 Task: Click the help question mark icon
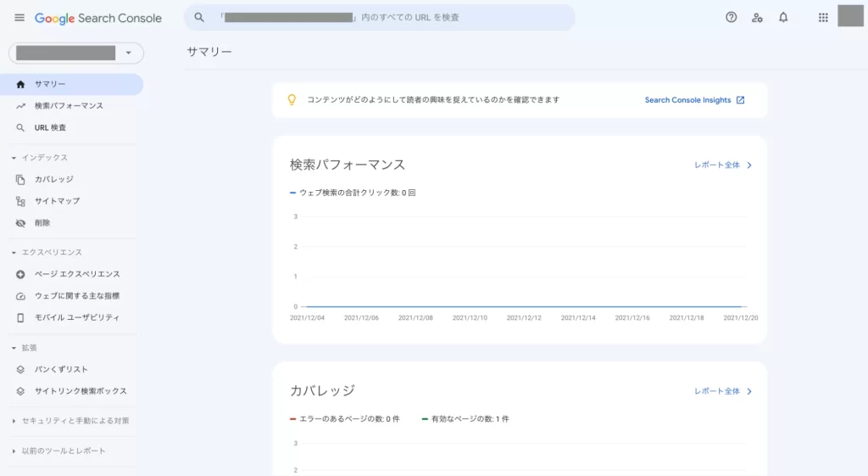pos(732,18)
